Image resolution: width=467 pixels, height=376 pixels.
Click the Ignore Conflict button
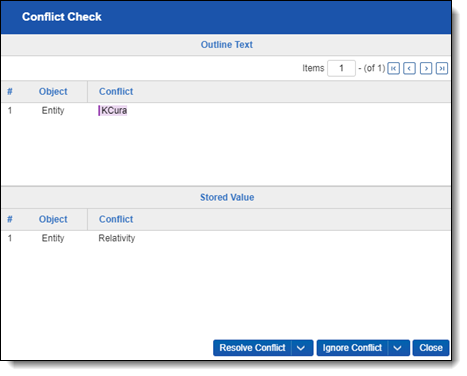click(352, 348)
